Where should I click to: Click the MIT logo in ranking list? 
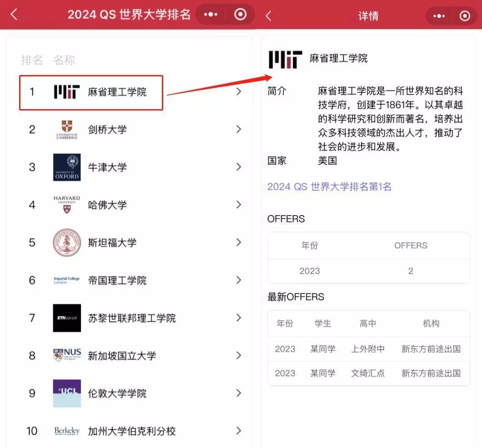click(x=67, y=92)
